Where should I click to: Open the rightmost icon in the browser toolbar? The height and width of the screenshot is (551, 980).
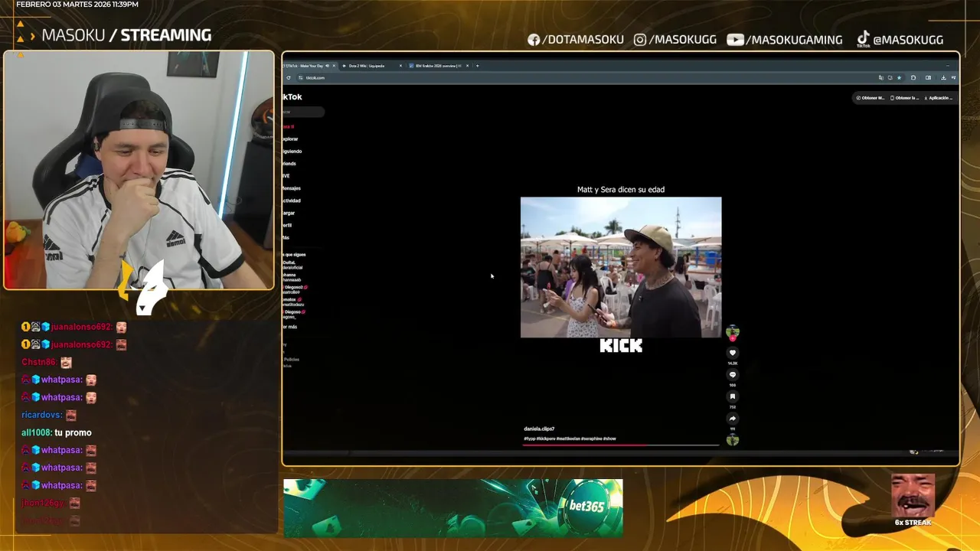953,77
